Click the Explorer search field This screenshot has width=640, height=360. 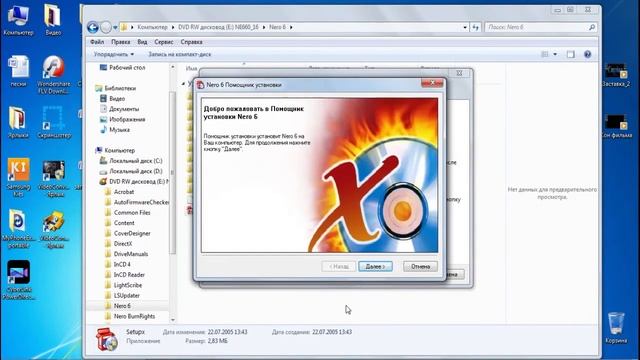point(540,27)
